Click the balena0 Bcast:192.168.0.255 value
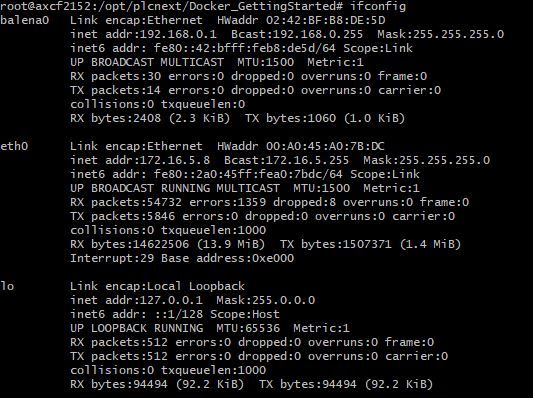The height and width of the screenshot is (398, 533). tap(297, 34)
